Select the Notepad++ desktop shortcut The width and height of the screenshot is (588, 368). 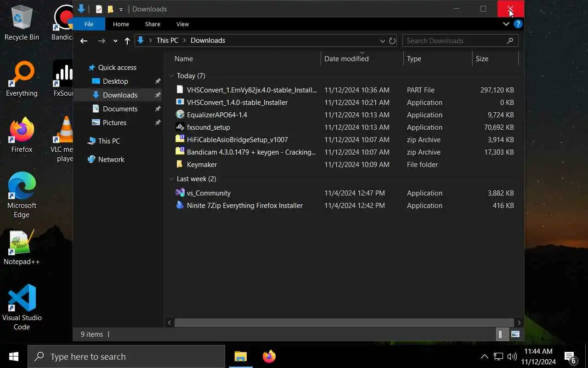click(x=22, y=247)
